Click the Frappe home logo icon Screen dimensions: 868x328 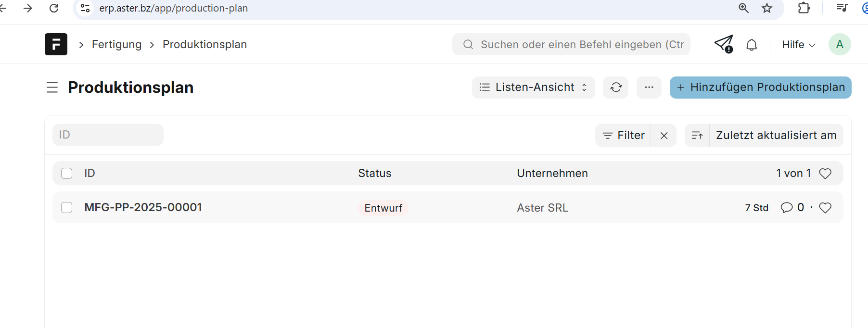(x=56, y=44)
